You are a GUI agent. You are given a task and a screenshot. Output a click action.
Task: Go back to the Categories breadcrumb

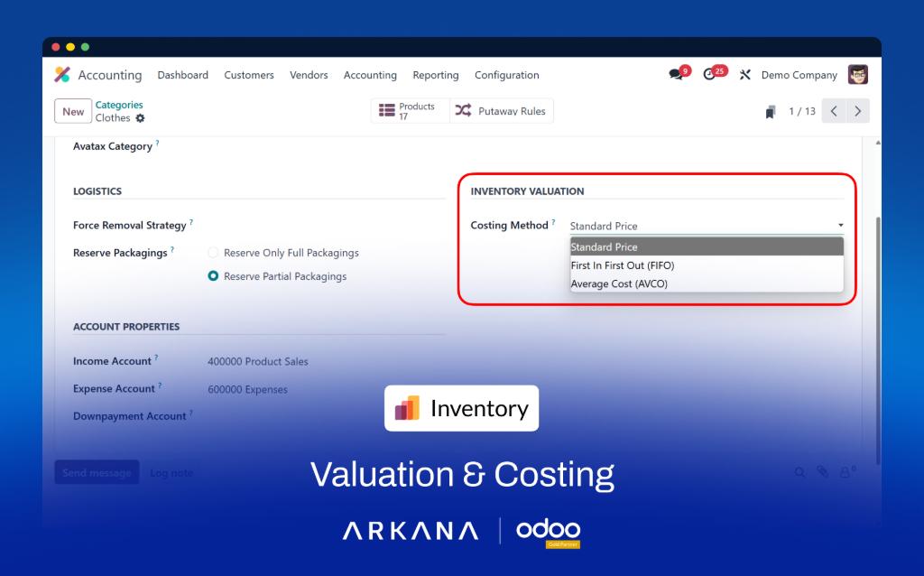[119, 105]
